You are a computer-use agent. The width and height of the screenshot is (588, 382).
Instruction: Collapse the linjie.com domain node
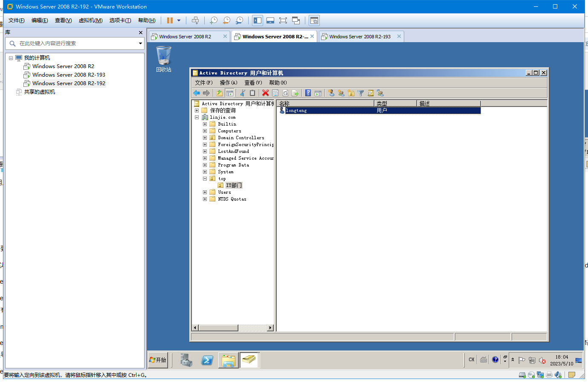coord(197,118)
